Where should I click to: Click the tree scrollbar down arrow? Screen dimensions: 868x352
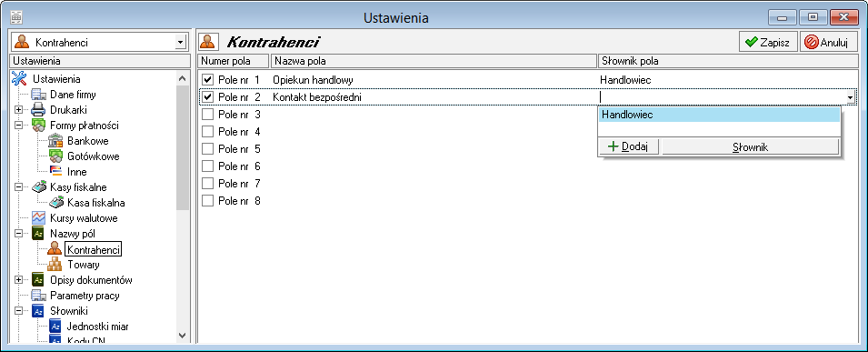[x=183, y=335]
